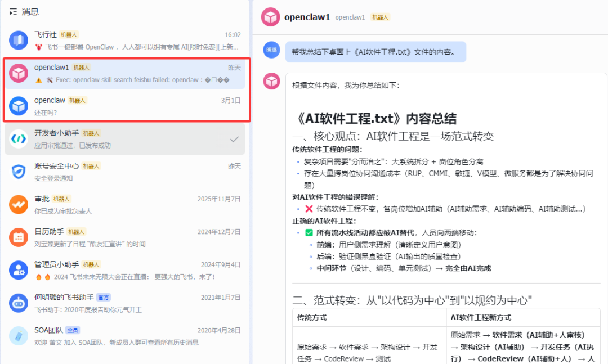Click the blue openclaw avatar in list
The width and height of the screenshot is (608, 364).
[19, 106]
